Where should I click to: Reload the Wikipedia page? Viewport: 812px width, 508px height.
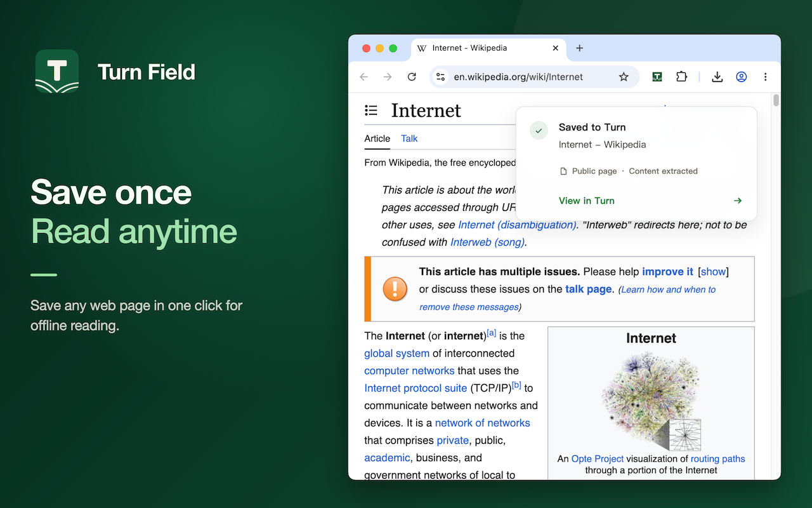(412, 77)
